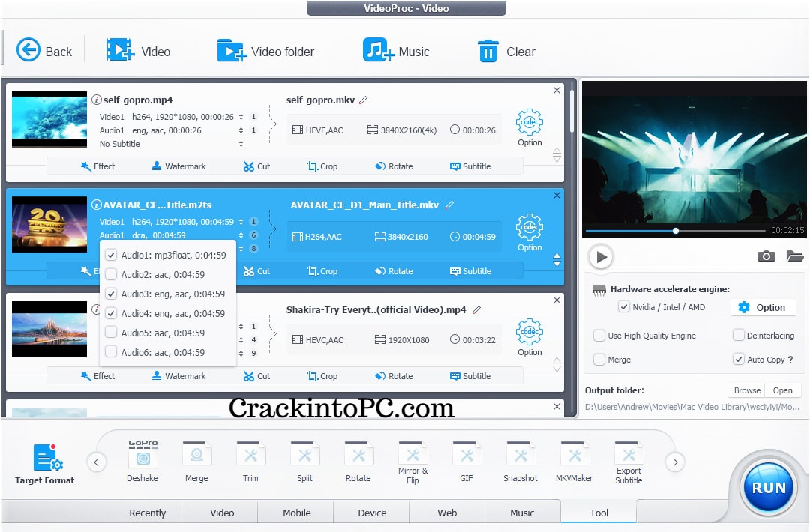810x532 pixels.
Task: Open the current output folder
Action: coord(782,390)
